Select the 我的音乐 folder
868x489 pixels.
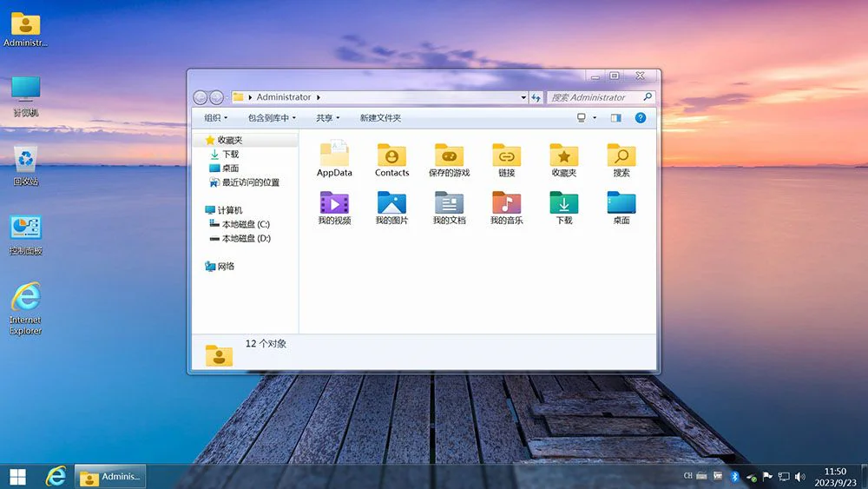pos(507,208)
